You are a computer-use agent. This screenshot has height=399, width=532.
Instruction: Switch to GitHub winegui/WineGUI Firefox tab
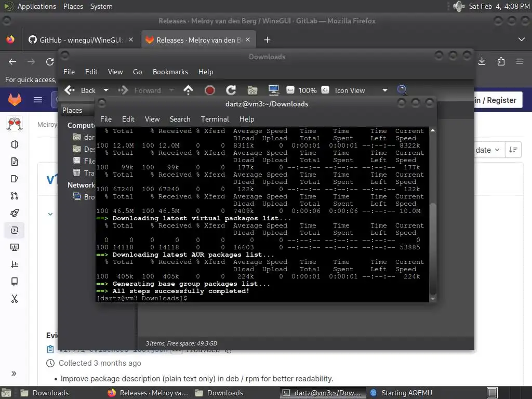click(81, 40)
